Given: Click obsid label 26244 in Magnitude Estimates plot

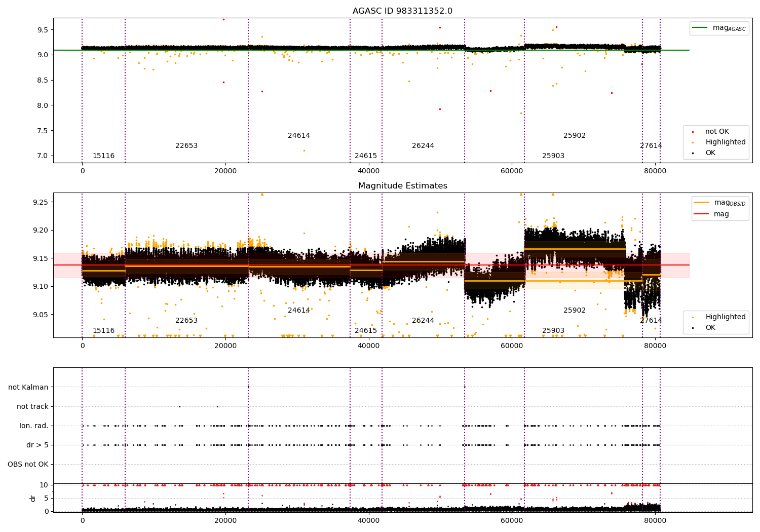Looking at the screenshot, I should [423, 321].
